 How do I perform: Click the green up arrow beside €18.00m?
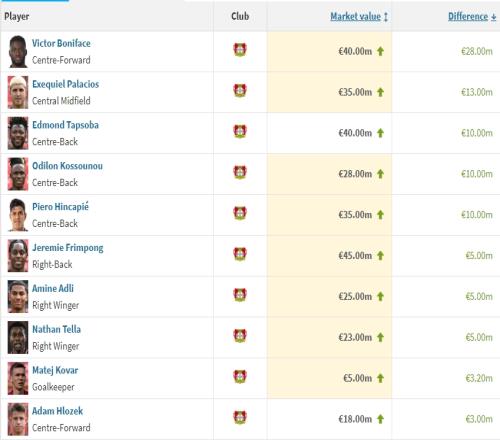[x=380, y=419]
